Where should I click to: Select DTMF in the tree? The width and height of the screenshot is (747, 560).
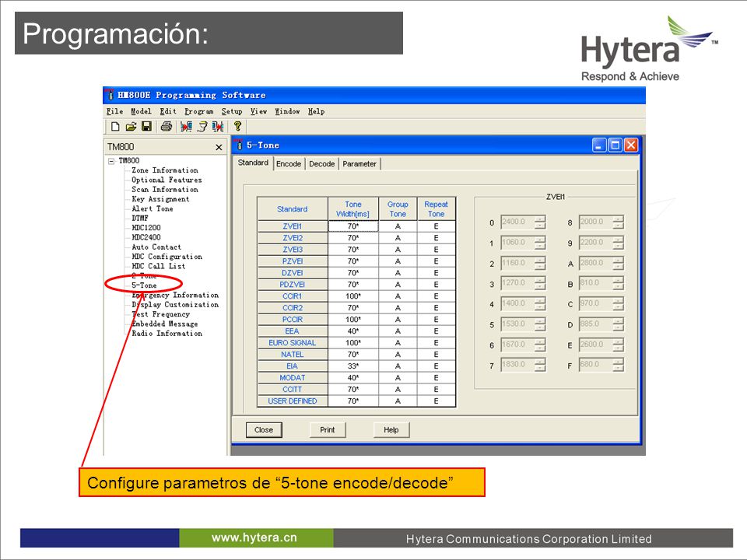[x=140, y=218]
